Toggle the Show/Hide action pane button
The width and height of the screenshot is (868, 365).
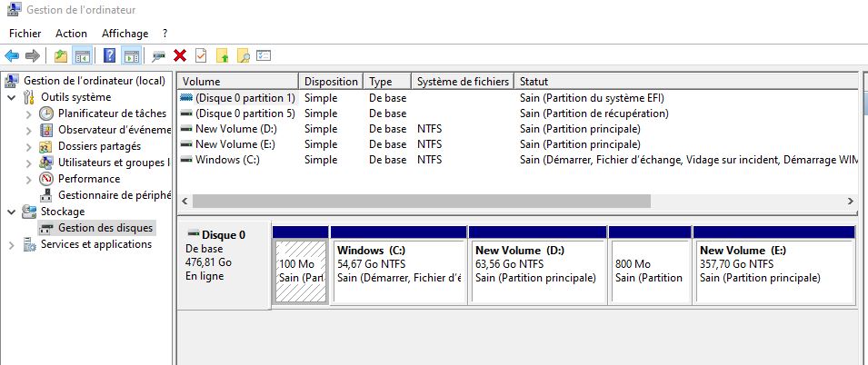131,56
